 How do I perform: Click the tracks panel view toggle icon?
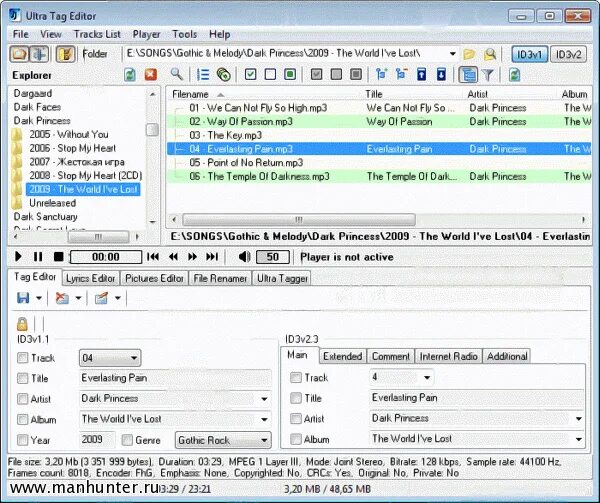tap(468, 75)
